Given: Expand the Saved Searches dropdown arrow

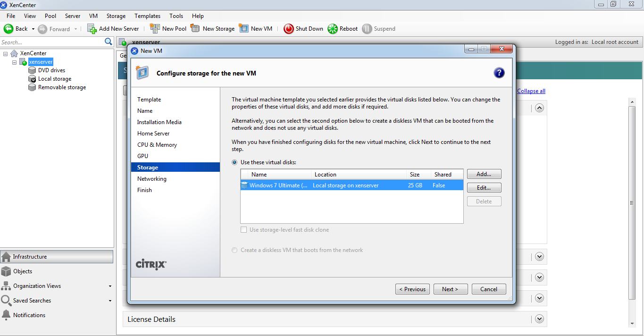Looking at the screenshot, I should [x=110, y=301].
